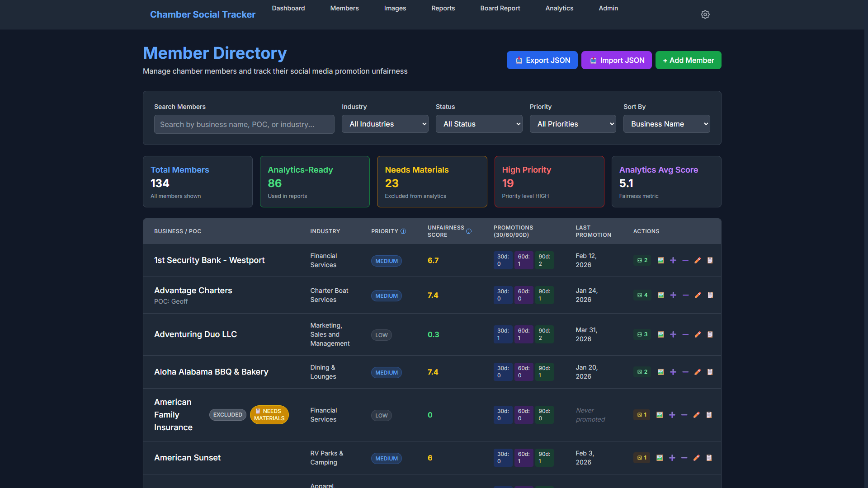Click the Import JSON button
868x488 pixels.
pos(617,60)
